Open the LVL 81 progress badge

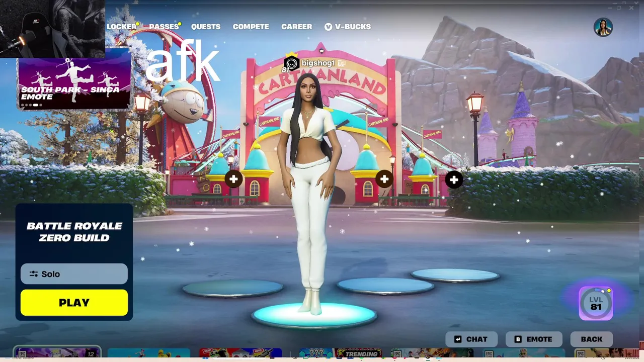(x=596, y=304)
